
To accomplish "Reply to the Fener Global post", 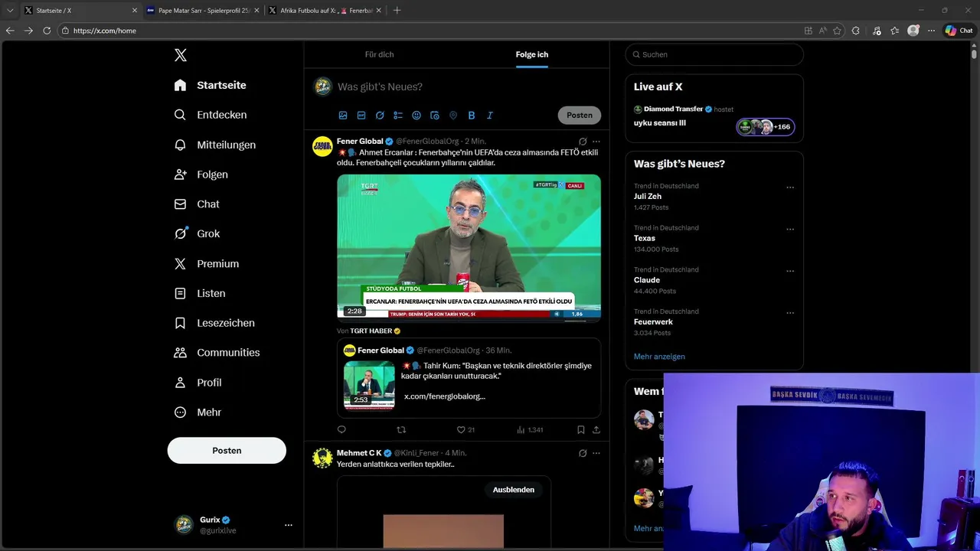I will point(341,430).
